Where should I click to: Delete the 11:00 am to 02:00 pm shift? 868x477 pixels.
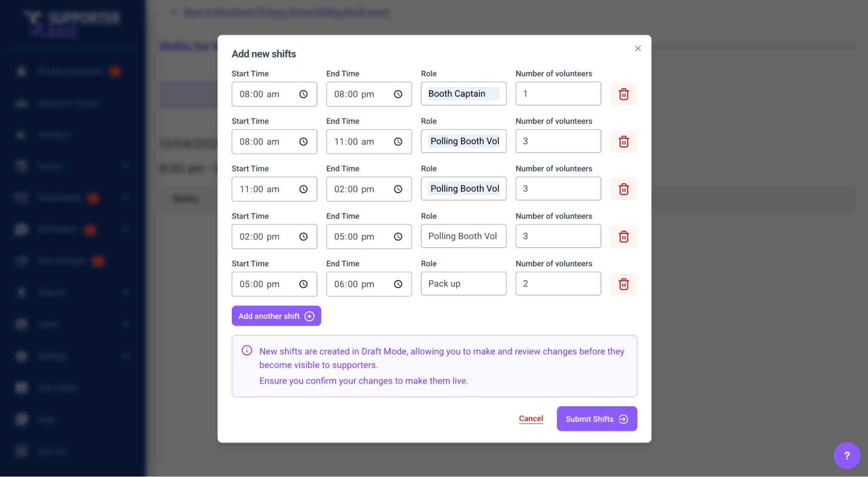(x=624, y=189)
